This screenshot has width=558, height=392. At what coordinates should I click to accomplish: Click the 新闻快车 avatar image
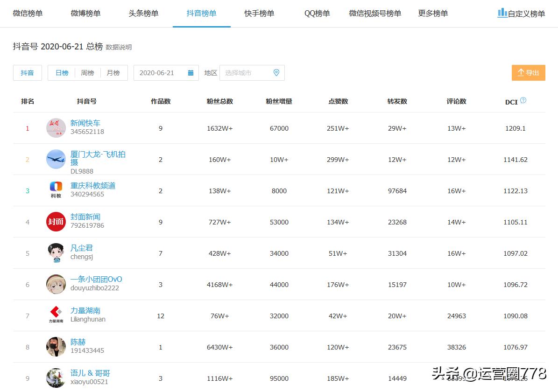click(x=56, y=128)
